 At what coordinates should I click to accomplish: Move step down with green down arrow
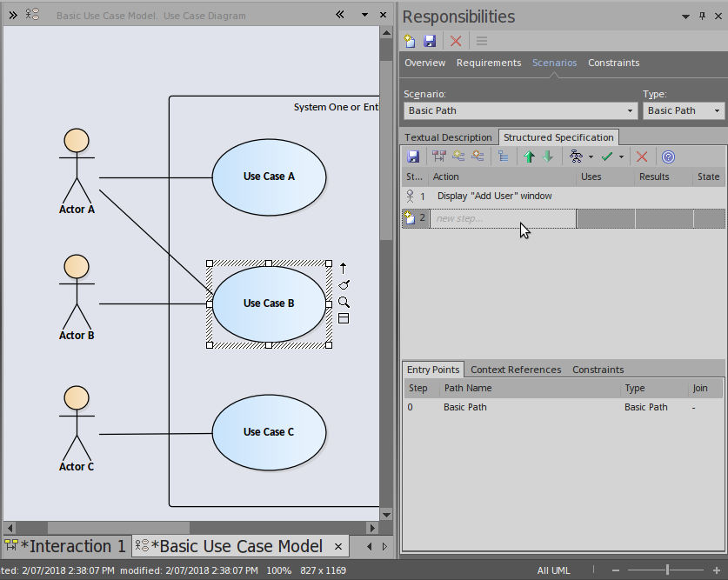click(x=548, y=157)
